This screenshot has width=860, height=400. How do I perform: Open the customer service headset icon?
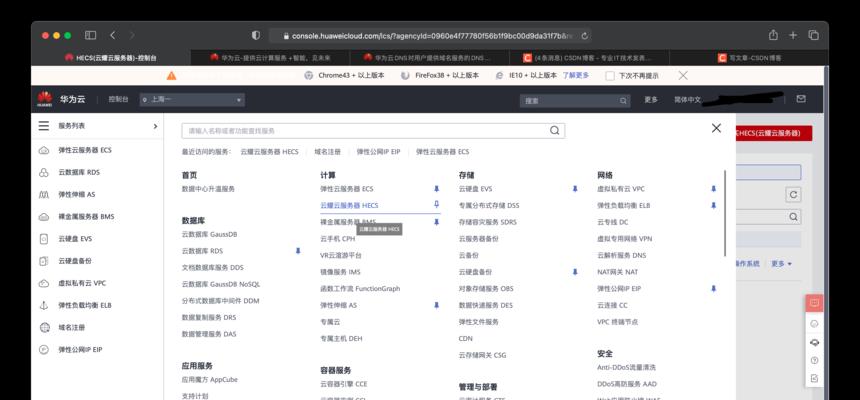point(814,342)
